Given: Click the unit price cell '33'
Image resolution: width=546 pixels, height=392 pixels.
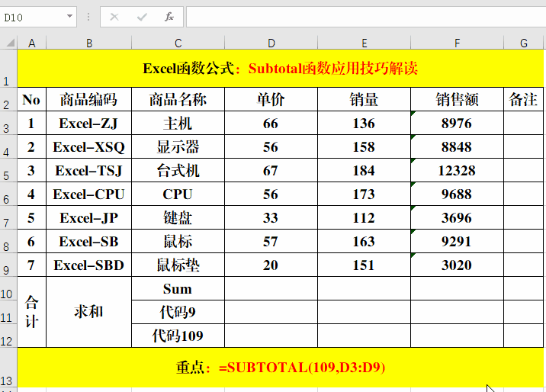Looking at the screenshot, I should click(x=271, y=217).
